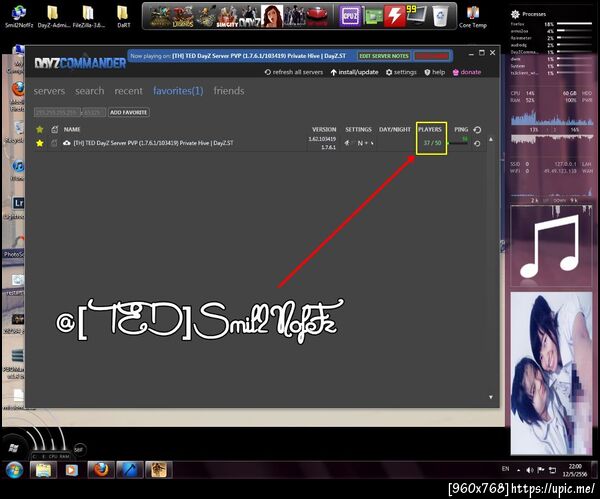Focus the favorite server port field

tap(94, 113)
